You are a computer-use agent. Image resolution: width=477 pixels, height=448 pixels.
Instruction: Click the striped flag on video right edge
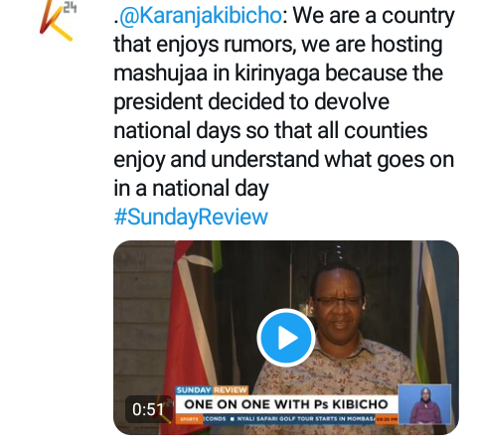(432, 315)
